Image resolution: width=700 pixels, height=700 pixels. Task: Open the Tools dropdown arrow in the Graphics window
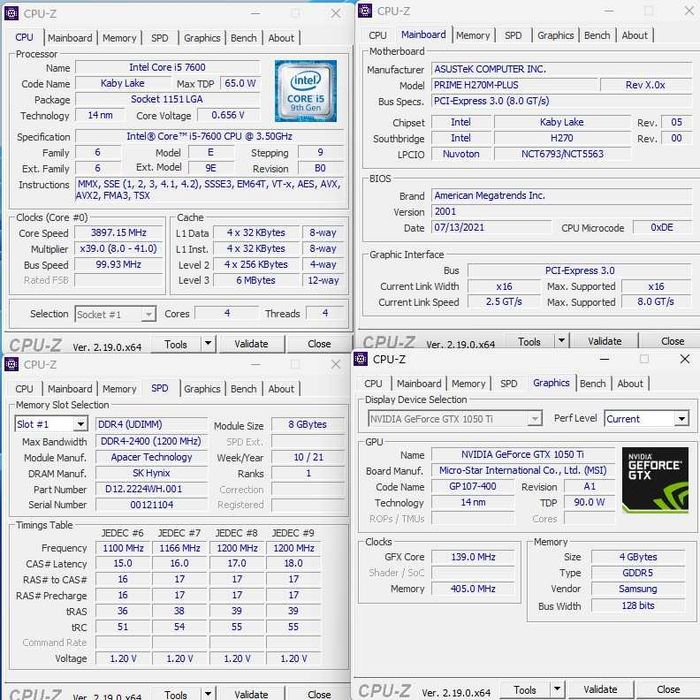click(557, 689)
